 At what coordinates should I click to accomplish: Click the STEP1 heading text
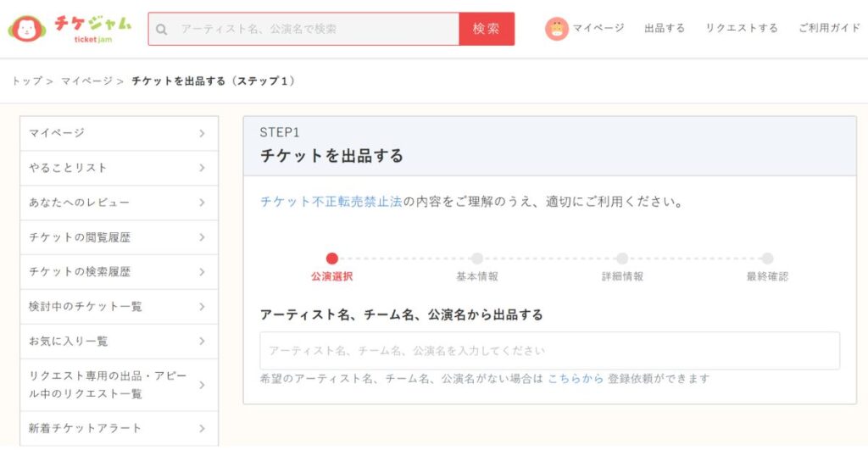pyautogui.click(x=280, y=132)
